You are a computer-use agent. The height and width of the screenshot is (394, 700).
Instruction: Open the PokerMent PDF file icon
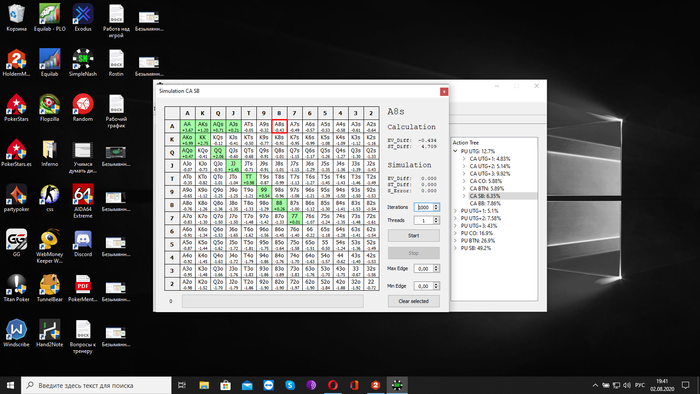(x=83, y=288)
